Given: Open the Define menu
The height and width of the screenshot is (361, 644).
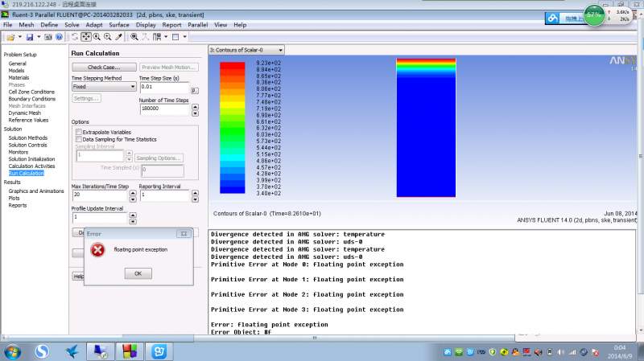Looking at the screenshot, I should (x=49, y=25).
